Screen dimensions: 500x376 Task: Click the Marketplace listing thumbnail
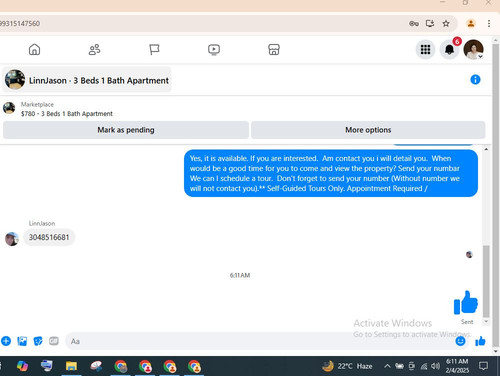click(x=9, y=108)
